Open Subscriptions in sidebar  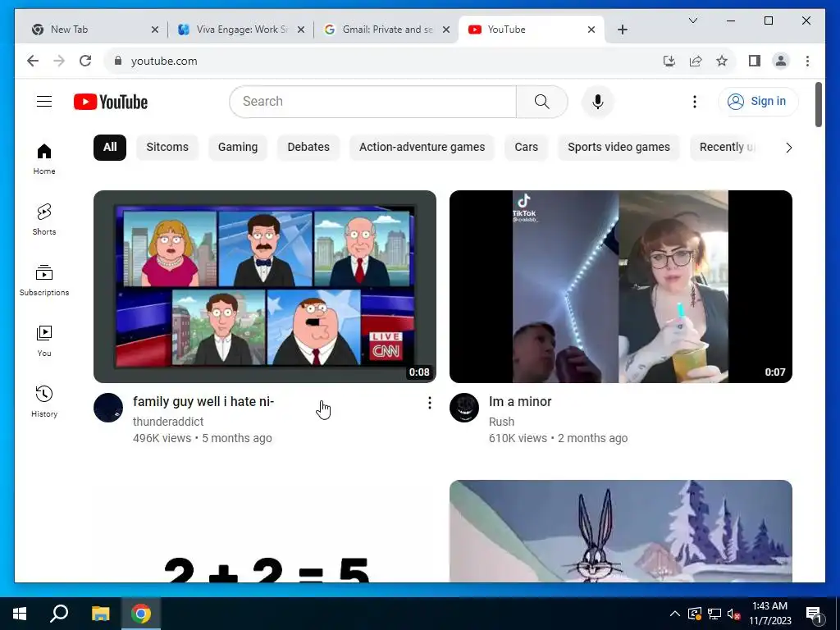tap(44, 281)
